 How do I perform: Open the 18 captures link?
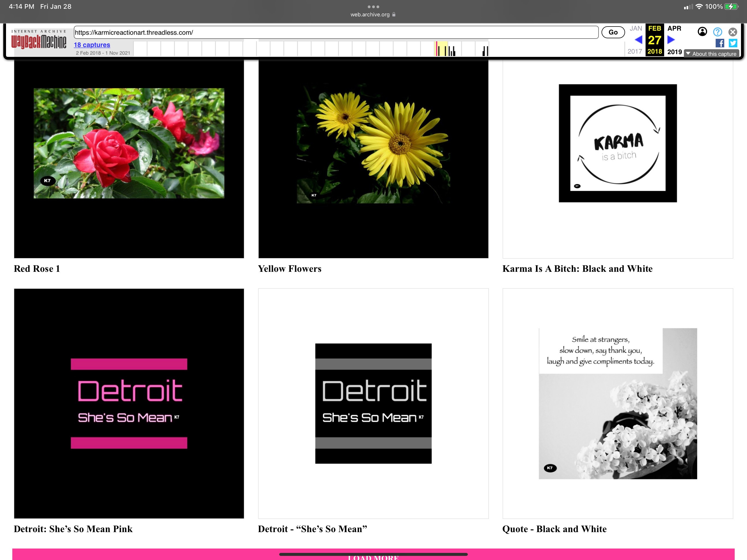pos(92,45)
